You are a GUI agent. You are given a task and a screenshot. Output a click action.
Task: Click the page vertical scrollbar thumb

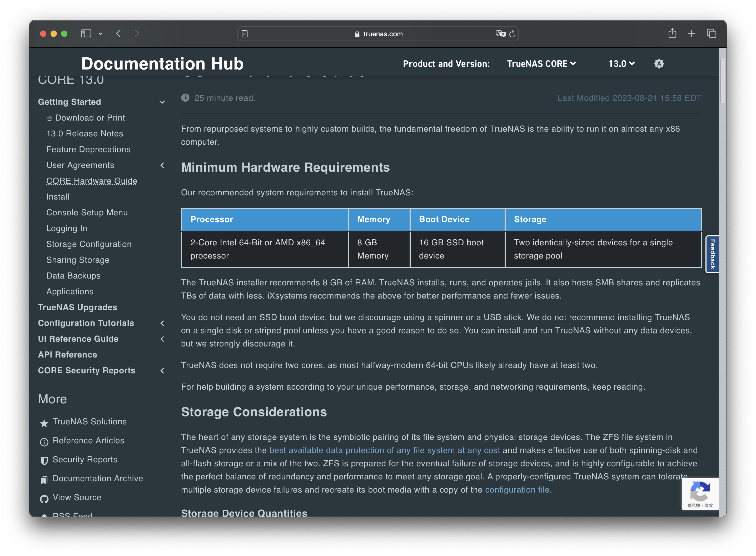(722, 81)
